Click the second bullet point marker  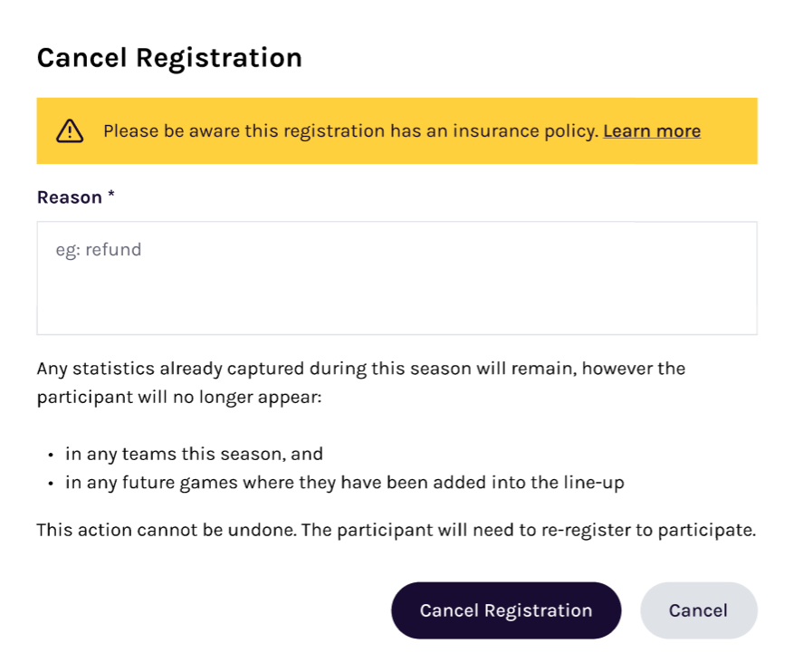pyautogui.click(x=52, y=484)
